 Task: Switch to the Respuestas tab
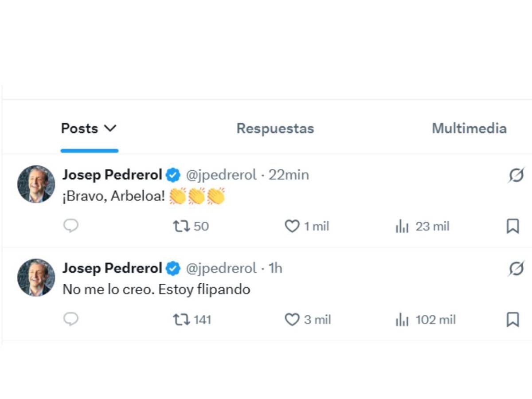pyautogui.click(x=275, y=129)
